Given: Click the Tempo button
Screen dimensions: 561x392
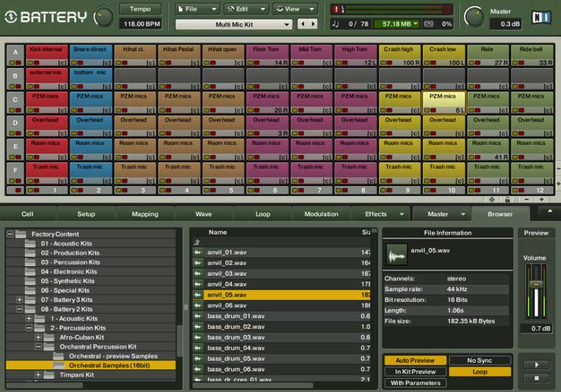Looking at the screenshot, I should (x=140, y=9).
